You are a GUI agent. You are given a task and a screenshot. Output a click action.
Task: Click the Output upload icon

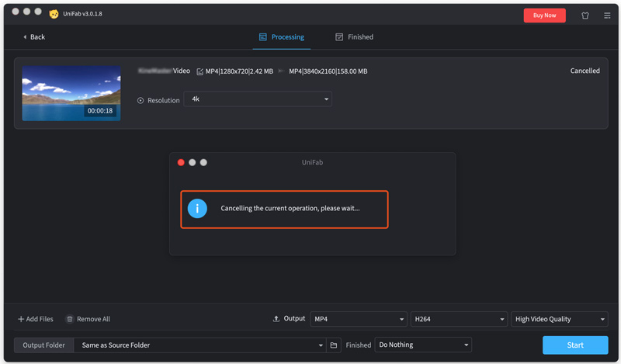[x=276, y=319]
